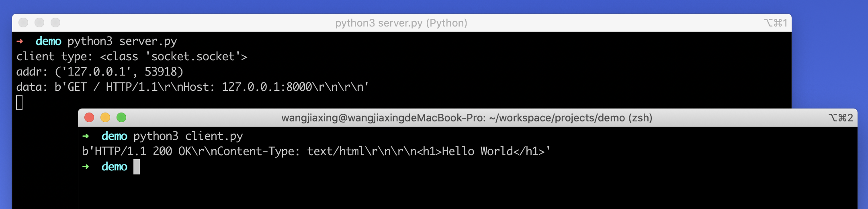Screen dimensions: 868x209
Task: Click the python3 server.py (Python) title
Action: (401, 23)
